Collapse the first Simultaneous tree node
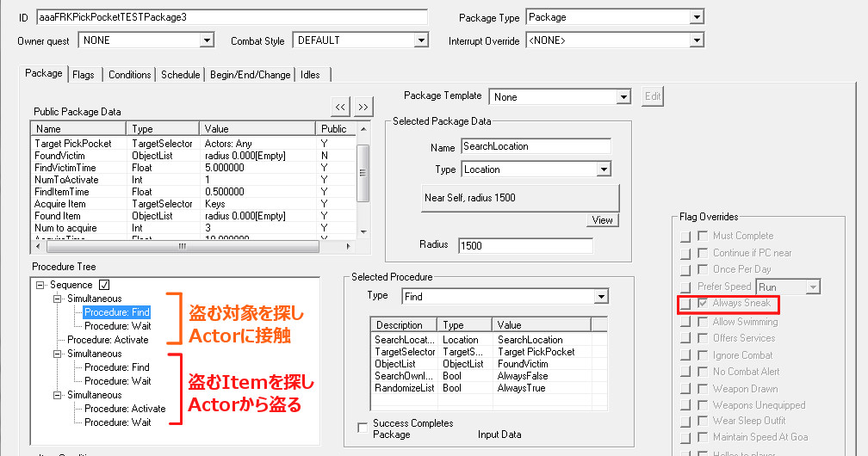This screenshot has height=456, width=868. coord(57,299)
